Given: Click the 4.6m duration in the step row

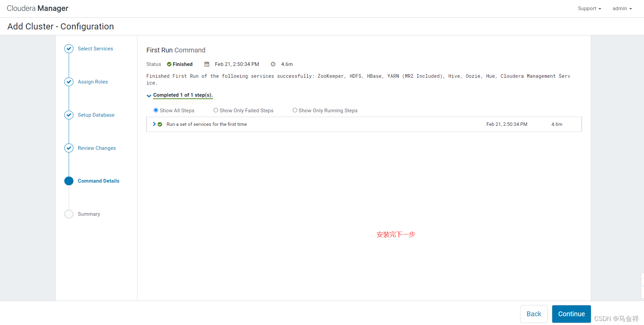Looking at the screenshot, I should pos(557,124).
